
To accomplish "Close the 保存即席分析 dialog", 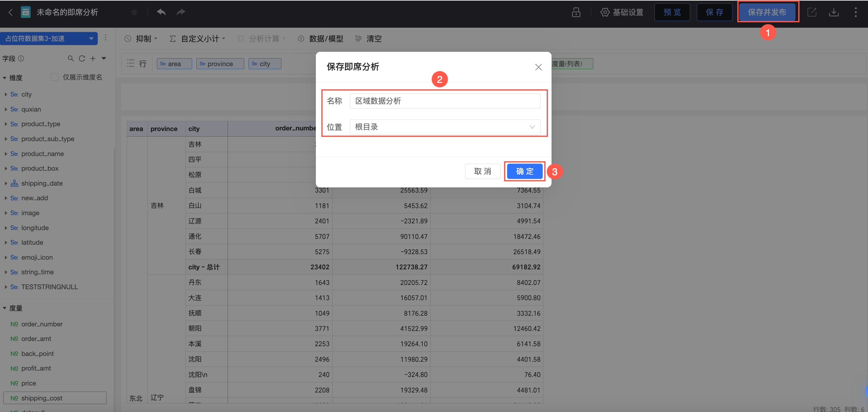I will [x=538, y=67].
